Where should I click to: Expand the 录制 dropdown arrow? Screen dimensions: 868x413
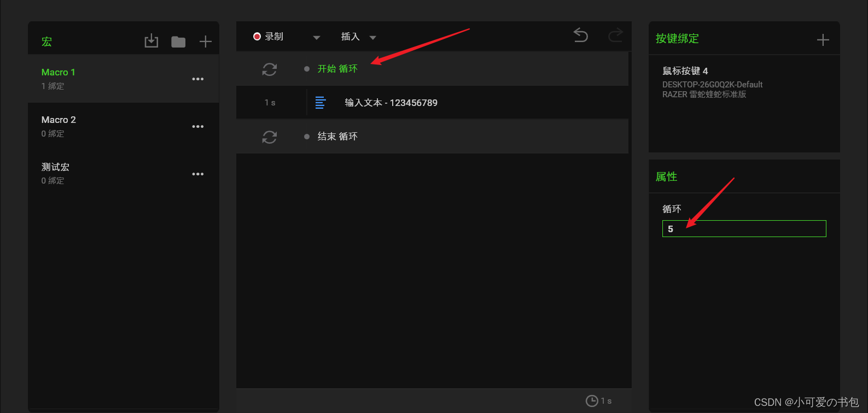click(x=316, y=38)
